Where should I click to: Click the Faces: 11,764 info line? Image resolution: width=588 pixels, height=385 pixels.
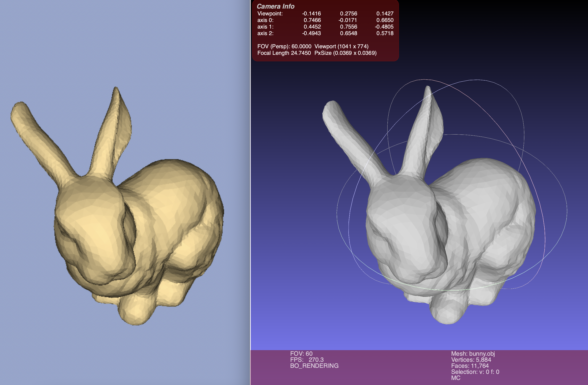470,366
